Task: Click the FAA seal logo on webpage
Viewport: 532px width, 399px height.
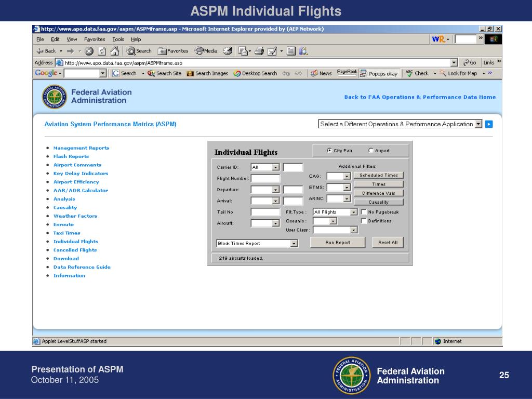Action: [54, 97]
